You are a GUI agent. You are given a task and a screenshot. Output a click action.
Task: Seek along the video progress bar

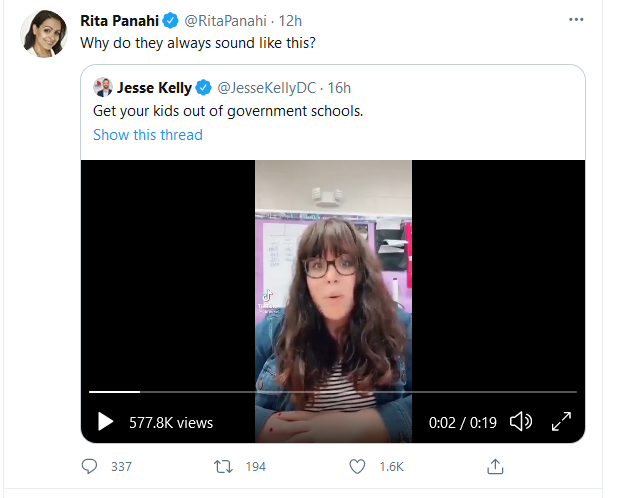(332, 391)
